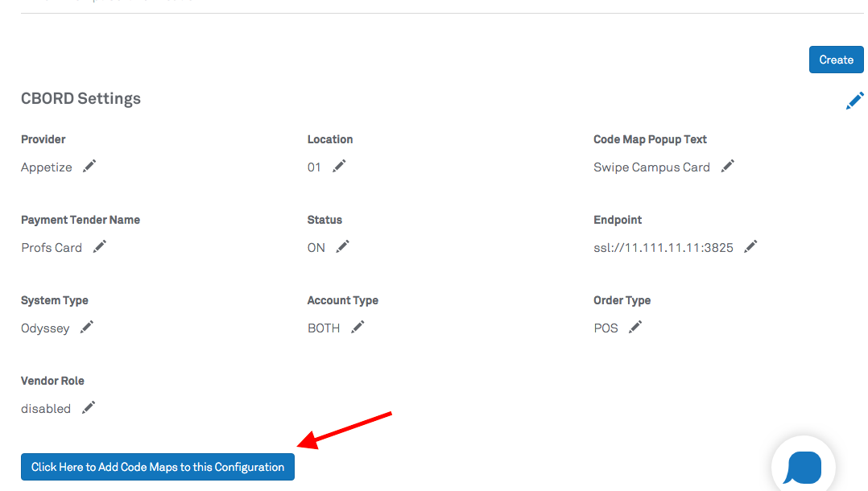Viewport: 868px width, 491px height.
Task: Edit the Status ON pencil icon
Action: [x=343, y=246]
